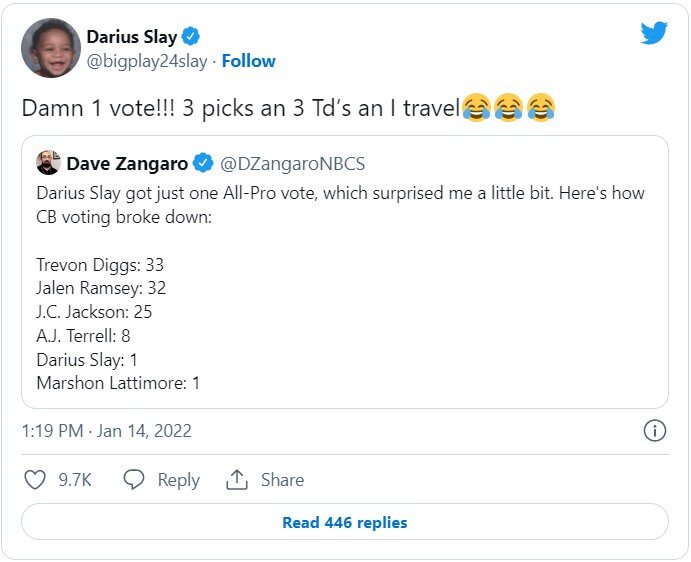Read 446 replies button
This screenshot has width=691, height=562.
tap(345, 522)
